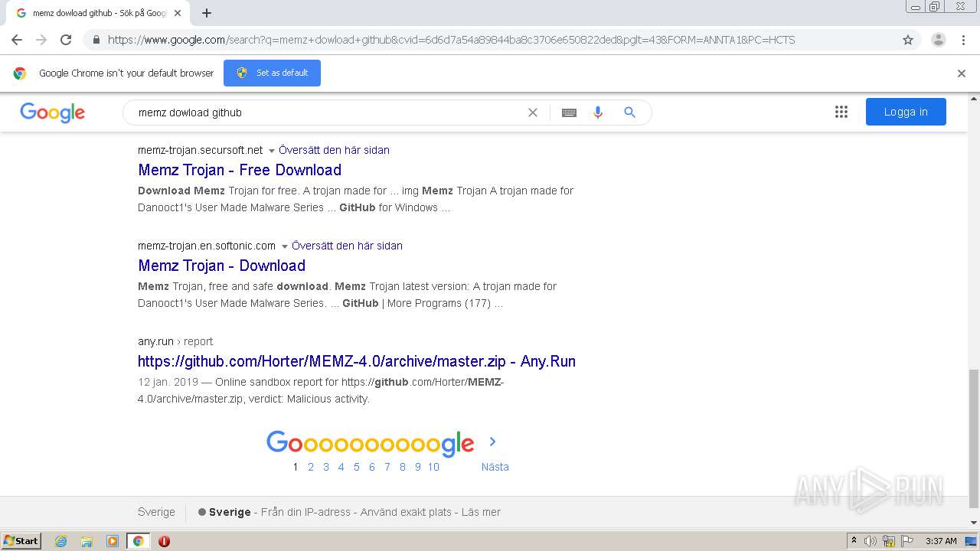Image resolution: width=980 pixels, height=551 pixels.
Task: Click the volume speaker tray icon
Action: click(871, 541)
